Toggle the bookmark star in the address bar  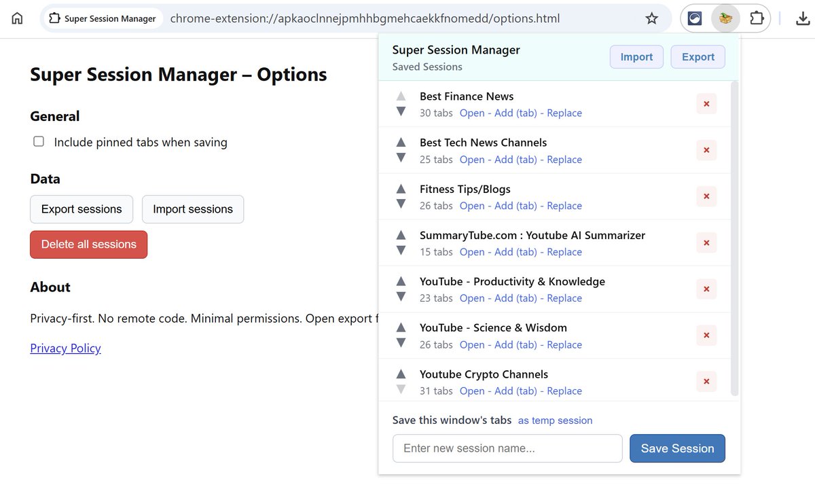(651, 18)
